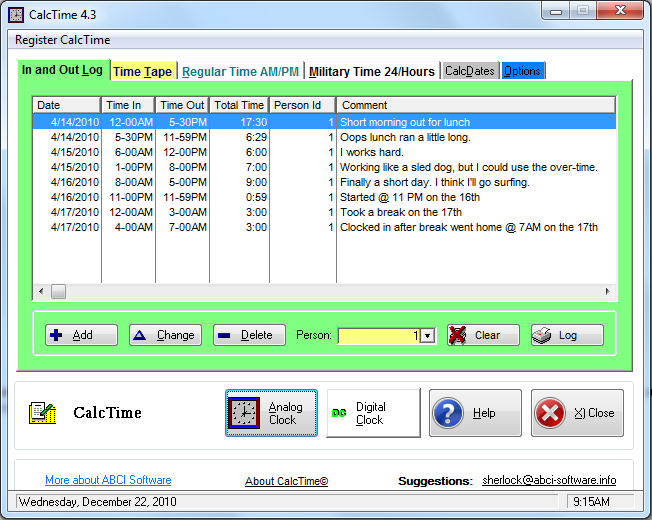652x520 pixels.
Task: Click the Change button label
Action: pos(175,335)
